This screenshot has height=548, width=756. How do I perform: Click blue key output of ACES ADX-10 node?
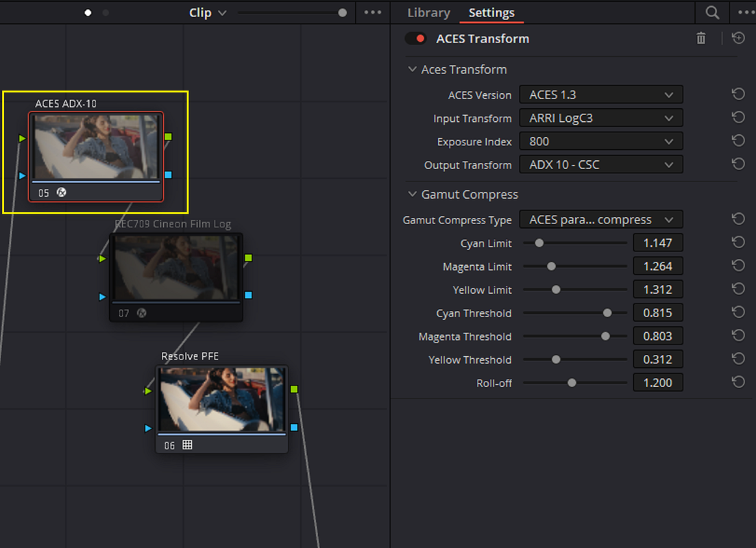pyautogui.click(x=168, y=175)
